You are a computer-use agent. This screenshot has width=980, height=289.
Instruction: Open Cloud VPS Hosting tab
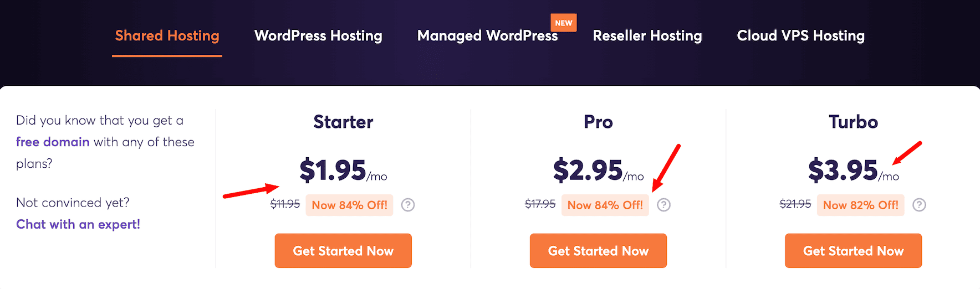coord(800,36)
